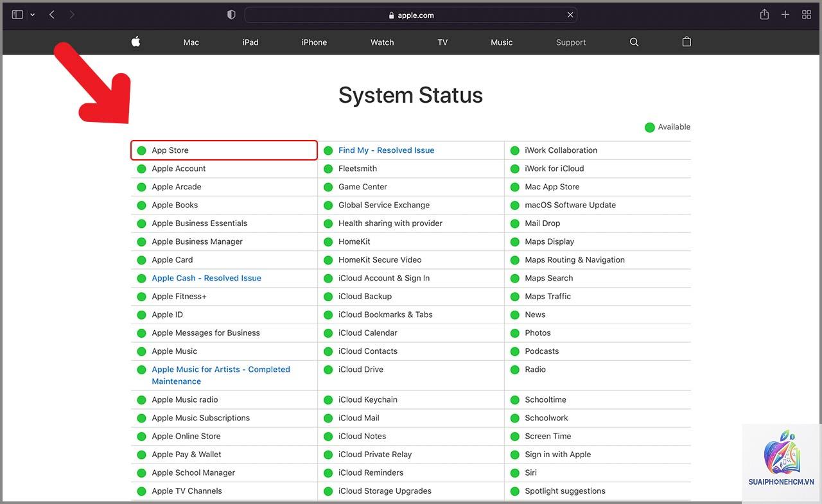This screenshot has width=822, height=504.
Task: Click the Apple TV Channels entry
Action: coord(187,491)
